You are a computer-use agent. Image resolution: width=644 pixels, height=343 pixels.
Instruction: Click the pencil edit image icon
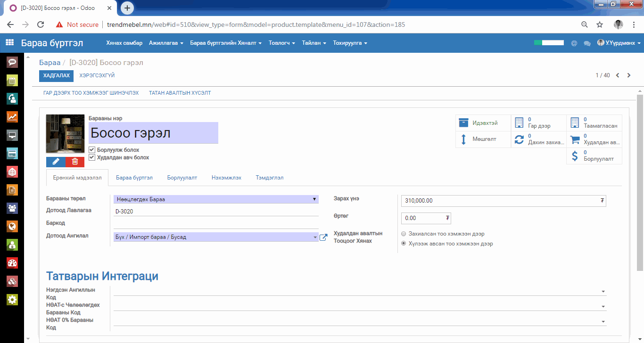tap(56, 162)
